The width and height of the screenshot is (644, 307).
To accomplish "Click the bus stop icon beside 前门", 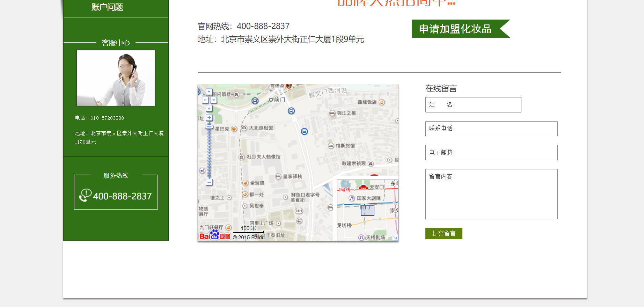I will tap(255, 101).
